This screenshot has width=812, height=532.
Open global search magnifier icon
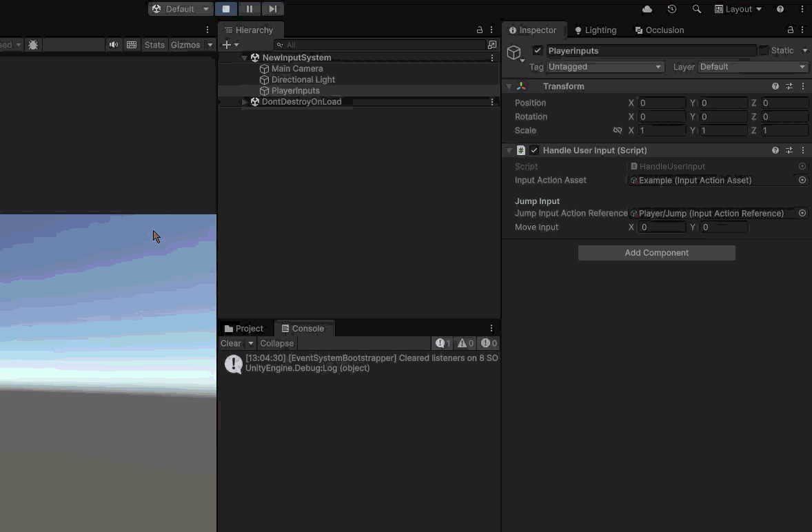click(x=696, y=9)
